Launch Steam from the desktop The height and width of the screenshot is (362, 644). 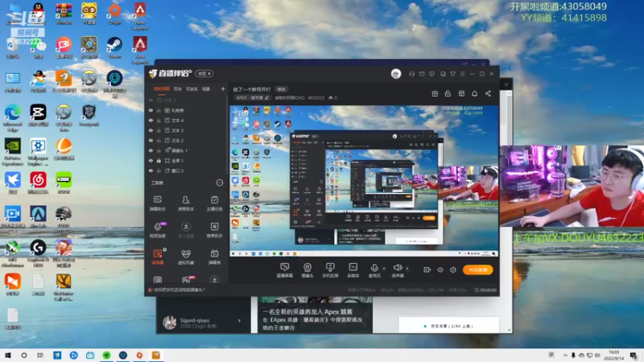(x=114, y=47)
